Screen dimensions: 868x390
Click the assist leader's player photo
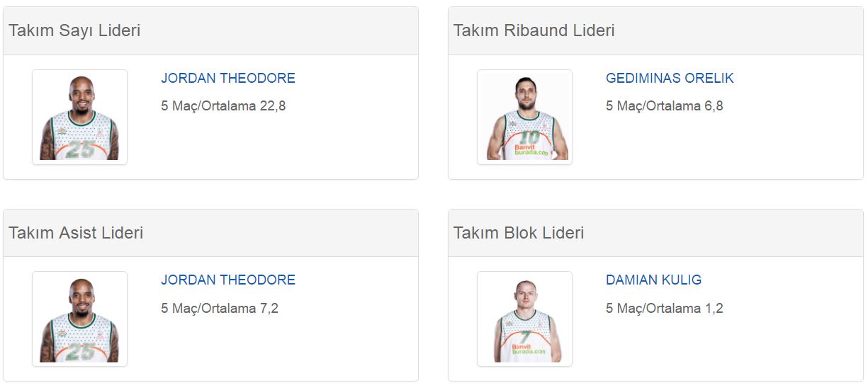click(79, 319)
